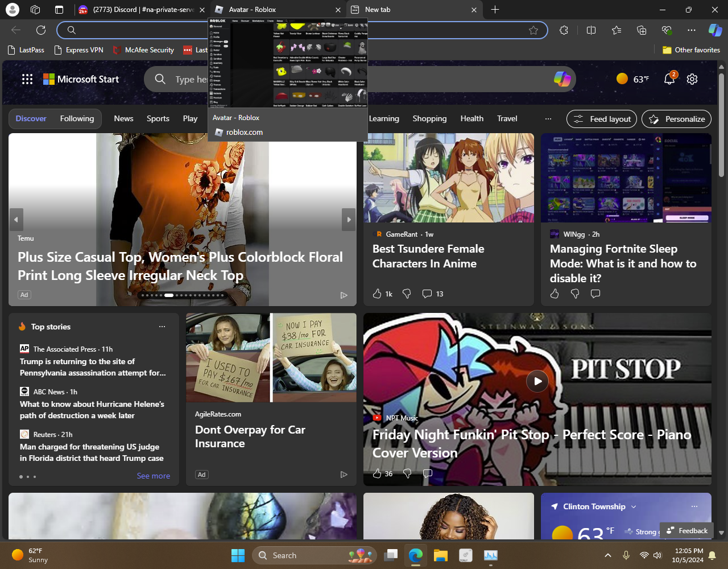
Task: Open Fortnite Sleep Mode article thumbnail
Action: (626, 178)
